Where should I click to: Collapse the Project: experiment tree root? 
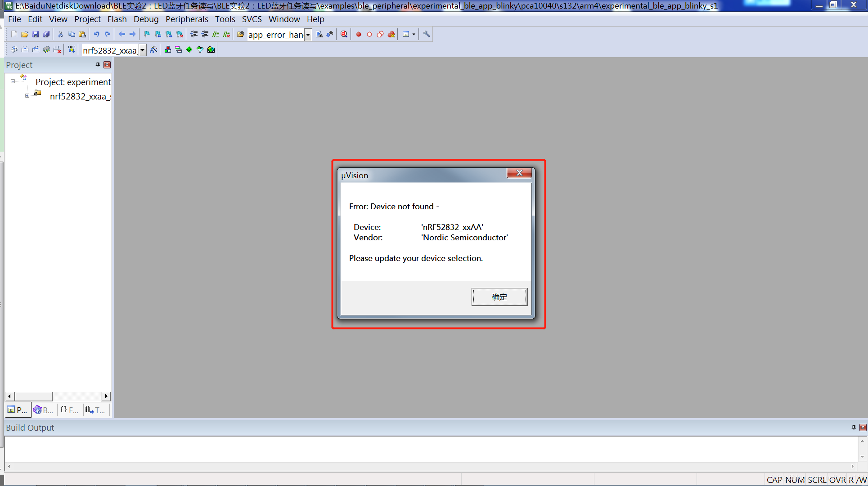point(13,81)
